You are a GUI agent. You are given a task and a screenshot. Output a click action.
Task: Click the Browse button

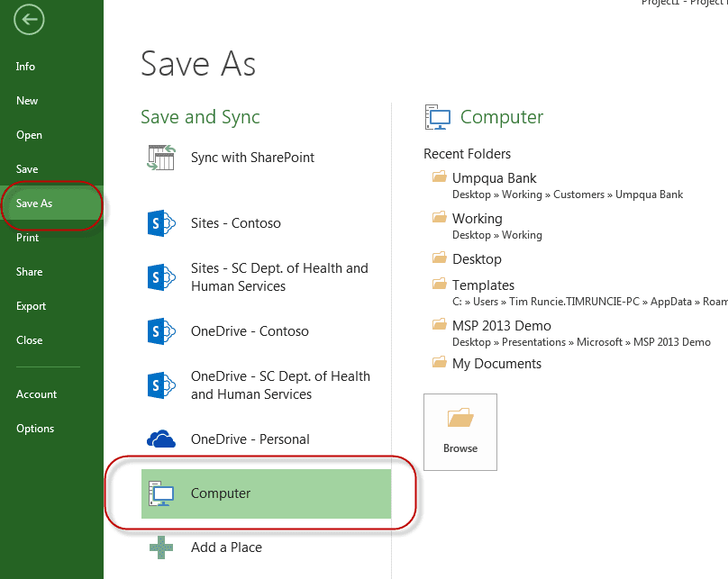point(460,432)
